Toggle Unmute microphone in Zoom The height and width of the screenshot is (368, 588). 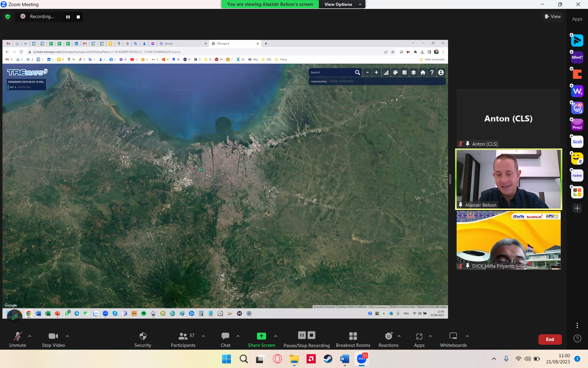(x=17, y=339)
